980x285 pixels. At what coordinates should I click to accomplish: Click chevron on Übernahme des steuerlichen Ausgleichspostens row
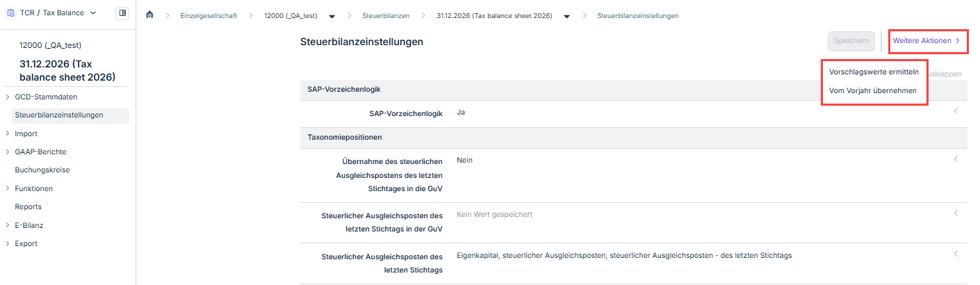(956, 158)
